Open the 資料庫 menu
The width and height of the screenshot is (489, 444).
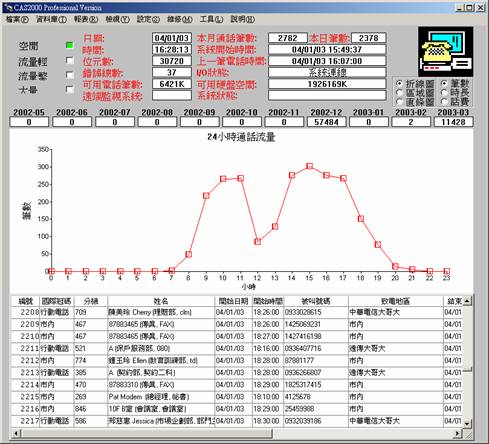52,19
